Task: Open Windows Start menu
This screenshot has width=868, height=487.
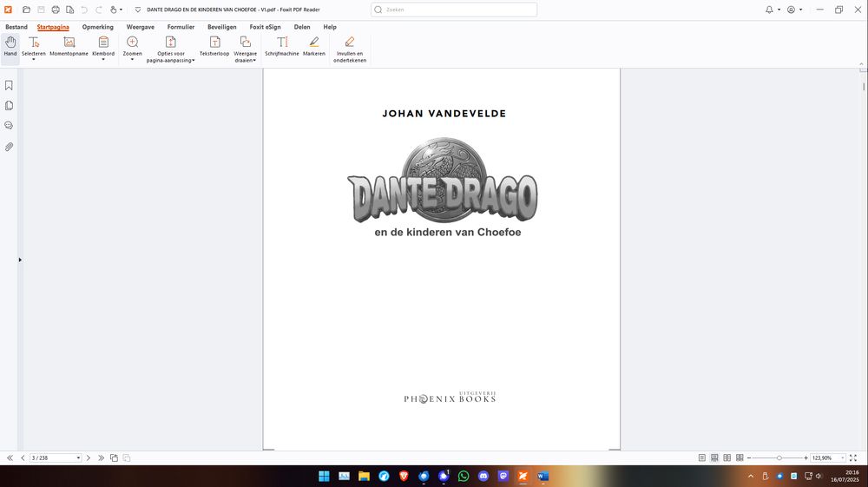Action: [325, 476]
